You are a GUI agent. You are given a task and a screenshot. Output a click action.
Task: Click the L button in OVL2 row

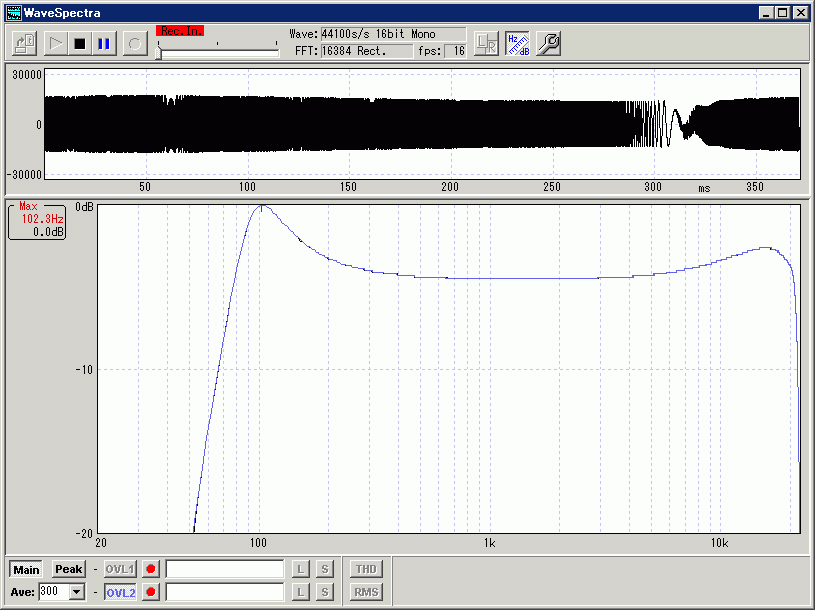pos(300,592)
